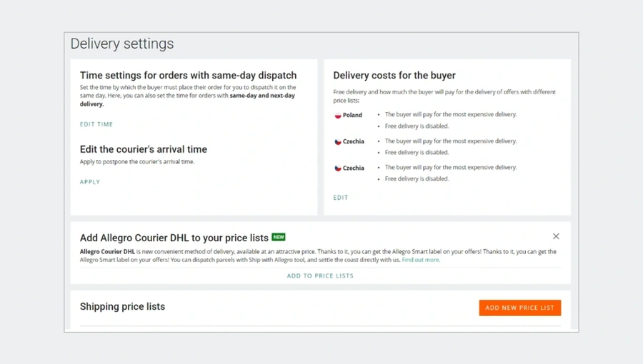Open the Find out more link
The image size is (643, 364).
[x=421, y=260]
